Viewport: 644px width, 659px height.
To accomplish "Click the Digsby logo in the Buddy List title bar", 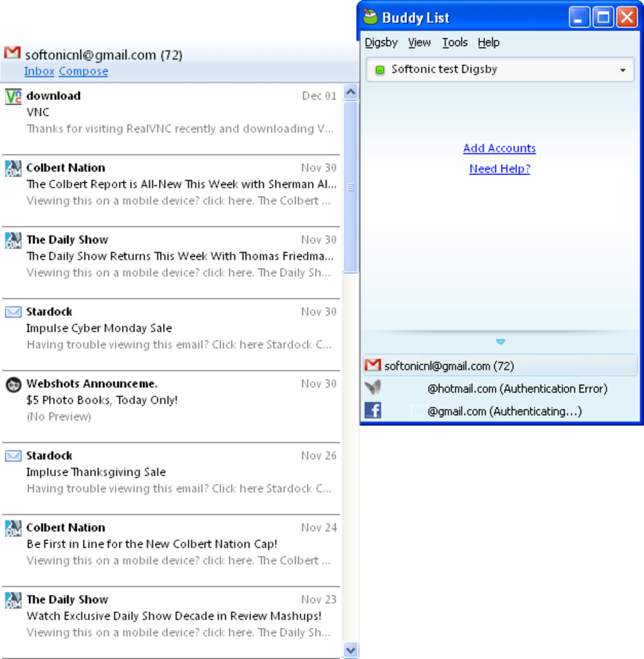I will 371,17.
